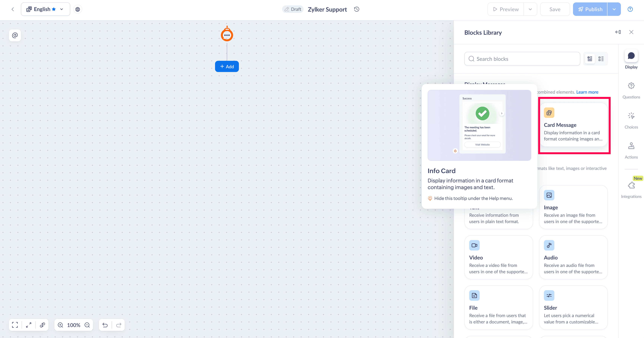Viewport: 644px width, 338px height.
Task: Undo the last canvas action
Action: (105, 325)
